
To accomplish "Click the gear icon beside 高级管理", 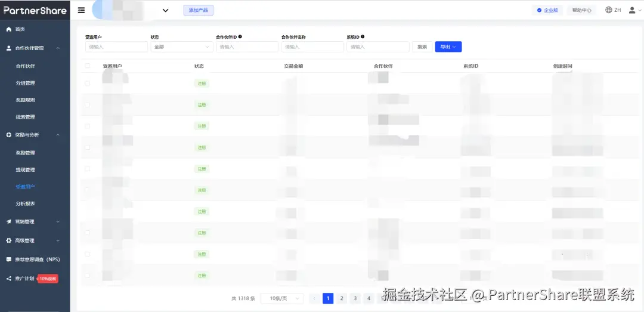I will [8, 240].
